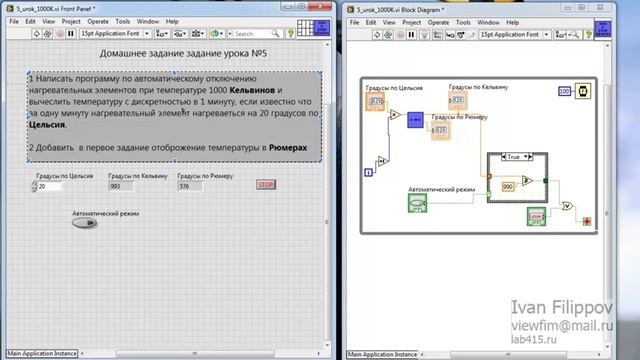Select the blue subVI node in diagram
Screen dimensions: 640x360
(415, 120)
